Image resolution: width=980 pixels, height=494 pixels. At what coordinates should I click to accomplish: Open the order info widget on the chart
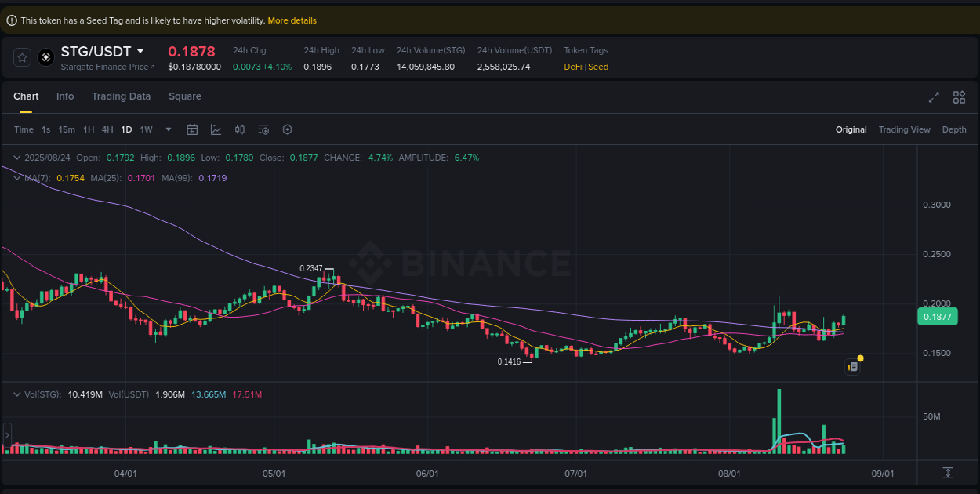pos(853,366)
